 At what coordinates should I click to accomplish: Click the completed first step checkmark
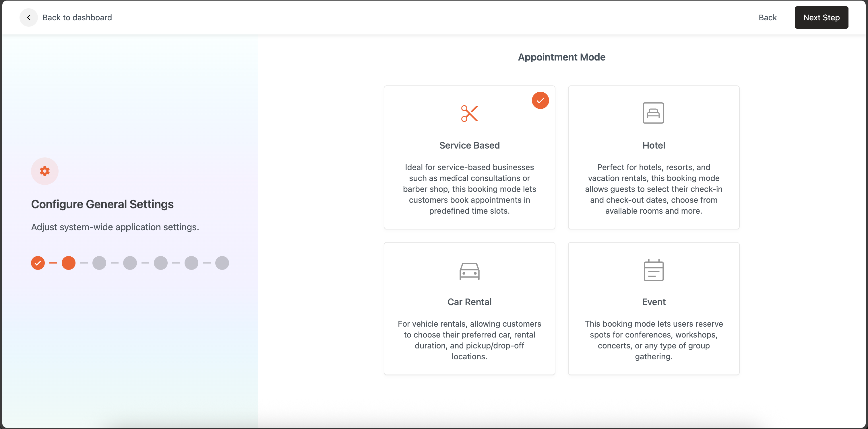38,263
